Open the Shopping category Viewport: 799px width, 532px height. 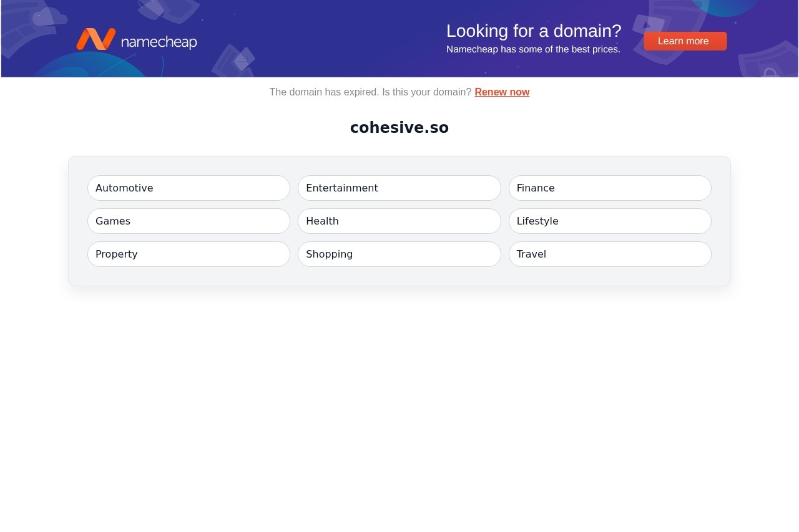coord(399,254)
